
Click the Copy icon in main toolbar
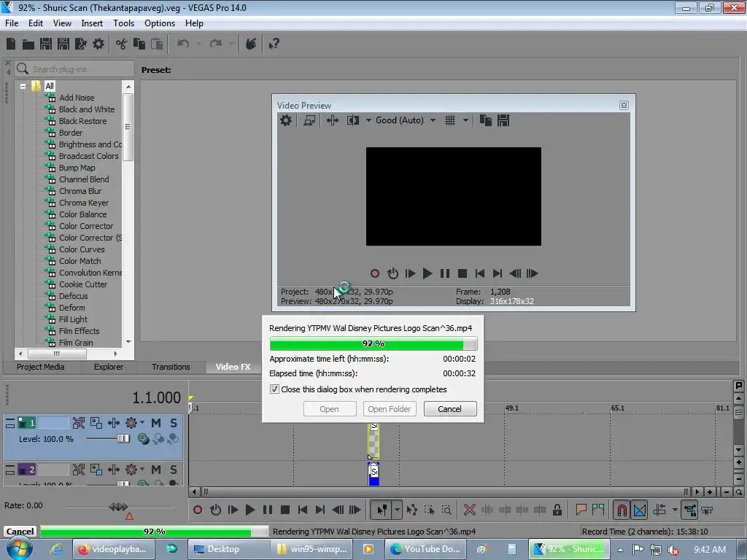[x=139, y=44]
